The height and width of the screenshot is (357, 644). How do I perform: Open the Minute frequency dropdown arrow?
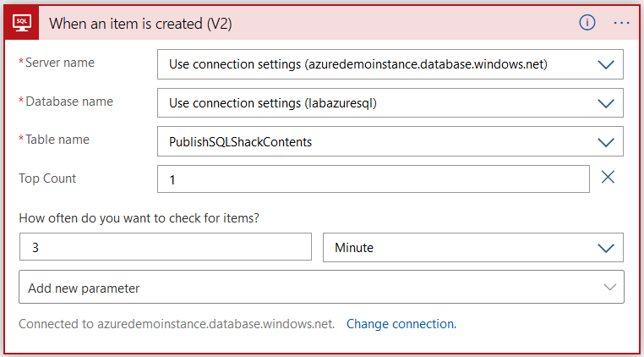pos(605,248)
